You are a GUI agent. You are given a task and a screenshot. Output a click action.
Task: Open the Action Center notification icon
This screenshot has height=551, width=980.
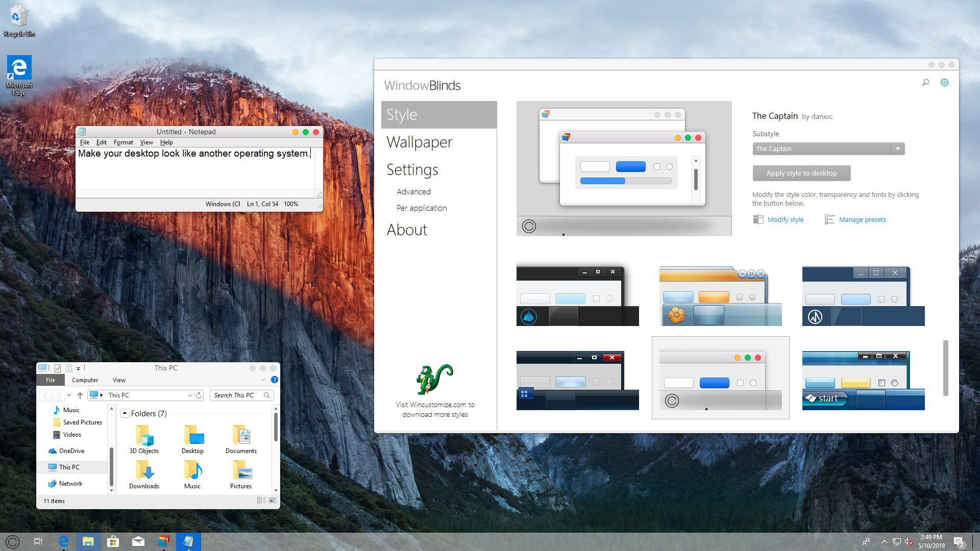tap(958, 542)
